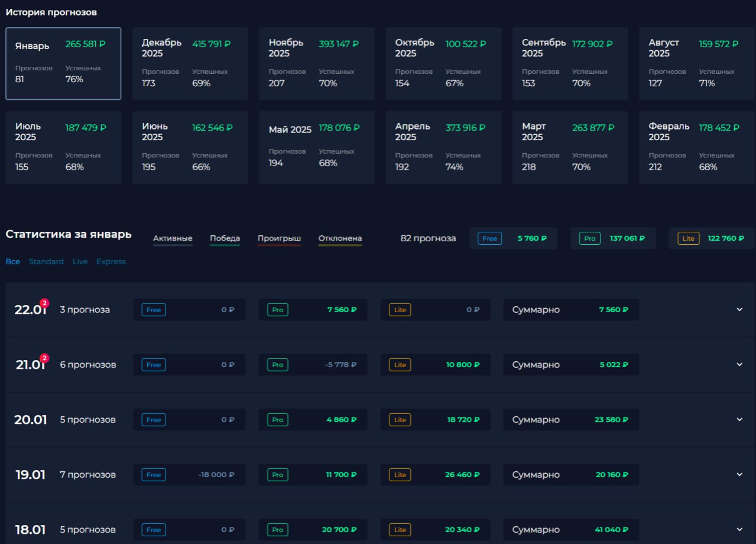Select the Standard forecast type filter
This screenshot has height=544, width=756.
46,261
